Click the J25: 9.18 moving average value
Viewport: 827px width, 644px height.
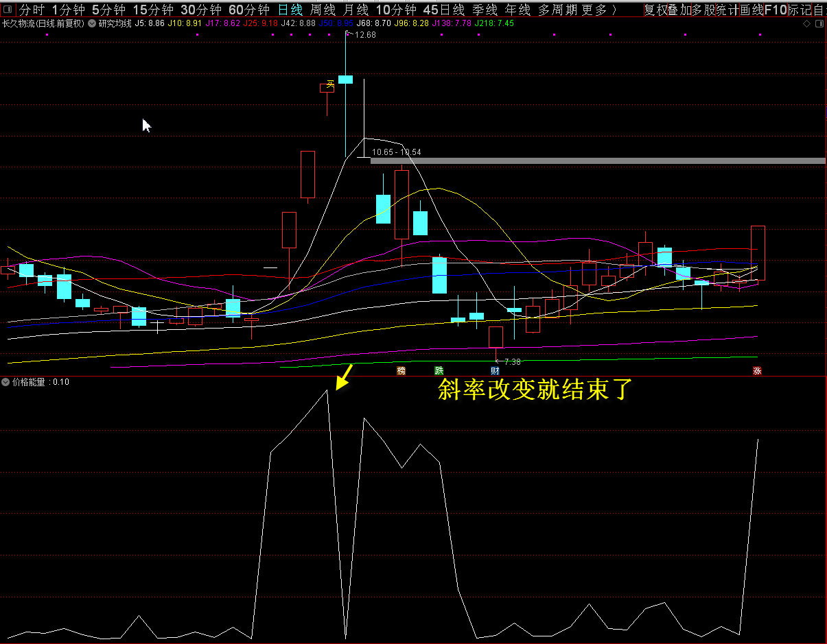point(261,23)
